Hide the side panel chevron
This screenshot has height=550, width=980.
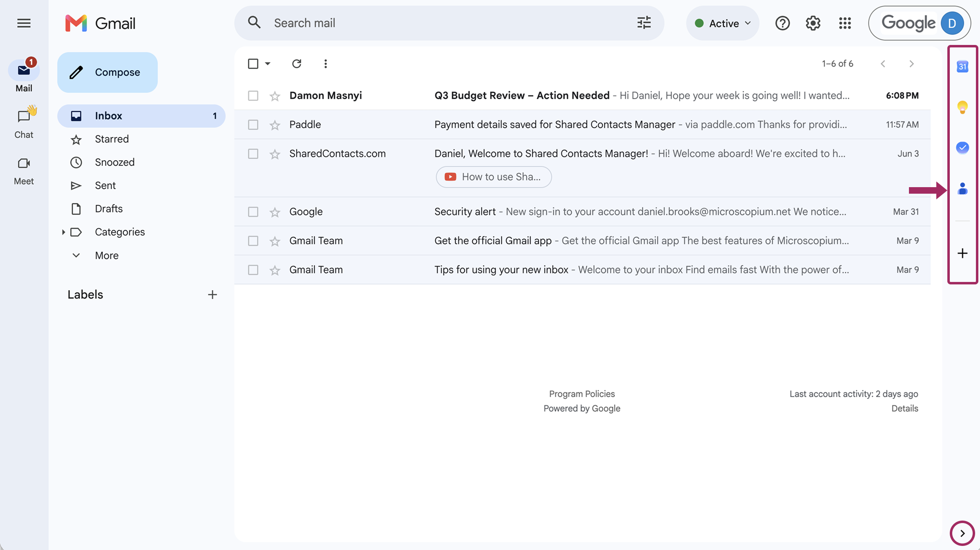pyautogui.click(x=962, y=533)
